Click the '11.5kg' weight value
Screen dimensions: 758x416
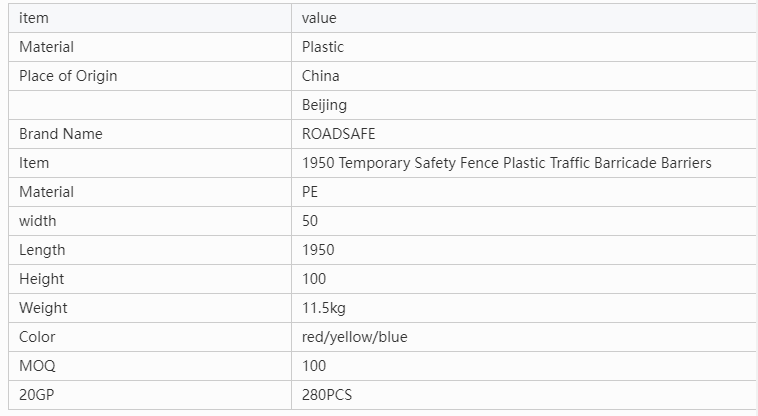pyautogui.click(x=324, y=308)
